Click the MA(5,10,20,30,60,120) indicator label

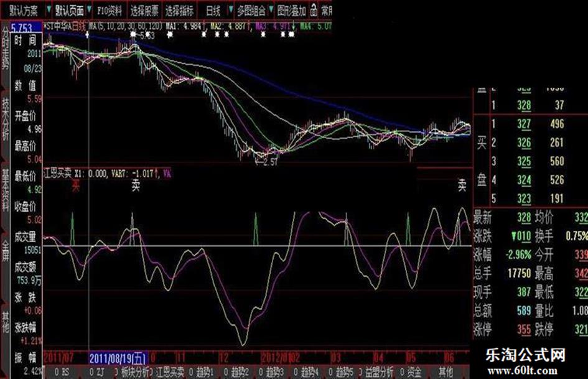click(126, 26)
